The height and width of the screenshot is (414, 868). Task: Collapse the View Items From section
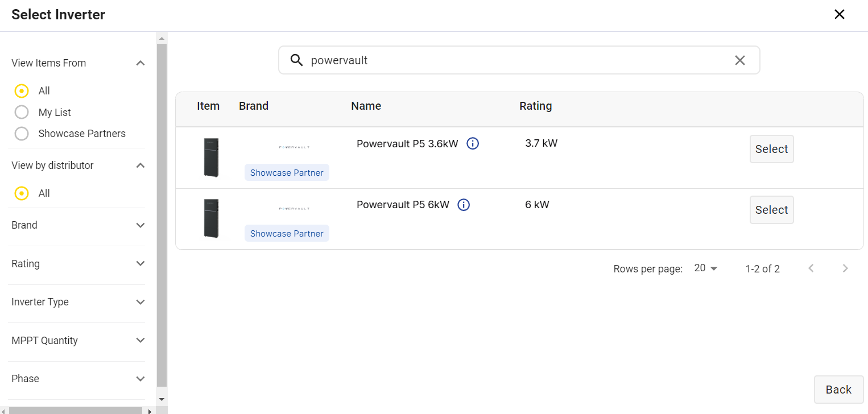coord(140,63)
